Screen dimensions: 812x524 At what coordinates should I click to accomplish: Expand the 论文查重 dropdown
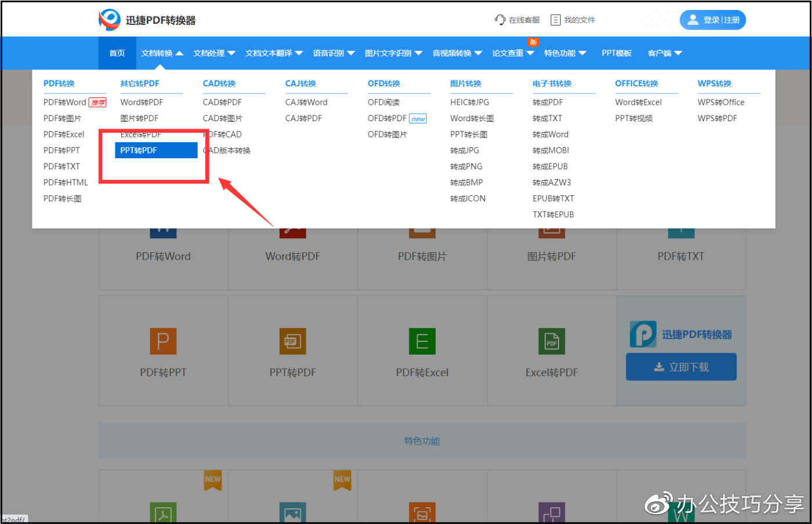coord(513,53)
